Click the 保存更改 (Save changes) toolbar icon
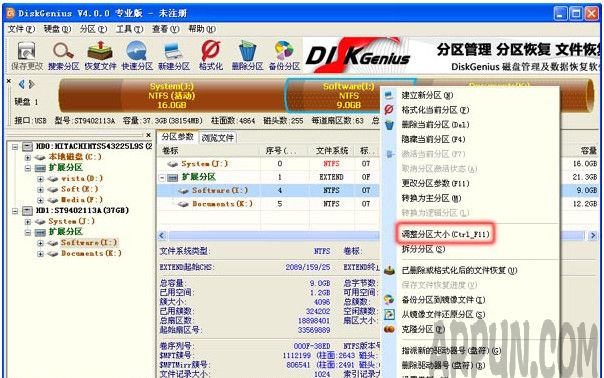 (27, 56)
